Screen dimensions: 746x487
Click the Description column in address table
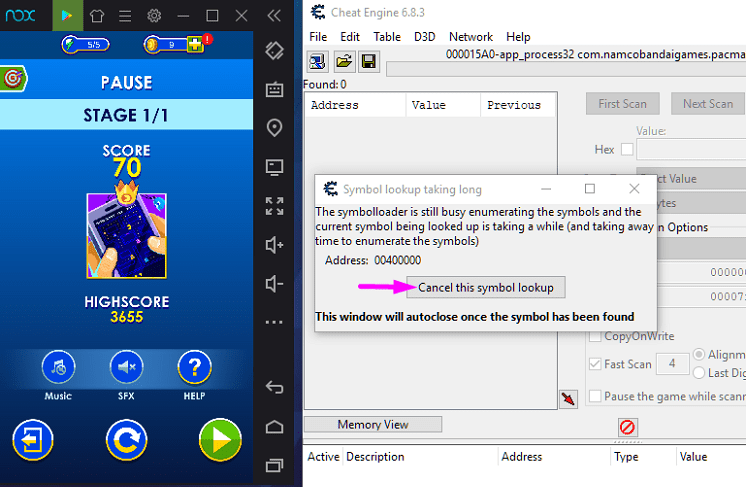[421, 457]
